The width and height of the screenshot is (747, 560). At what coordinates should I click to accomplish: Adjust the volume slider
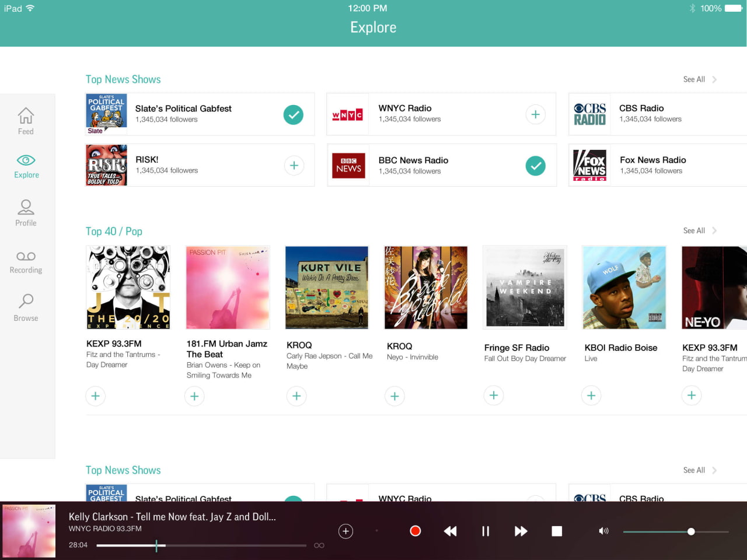(x=691, y=531)
